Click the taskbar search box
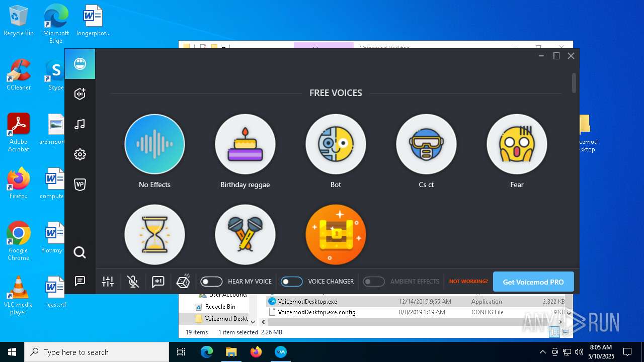The height and width of the screenshot is (362, 644). point(97,352)
